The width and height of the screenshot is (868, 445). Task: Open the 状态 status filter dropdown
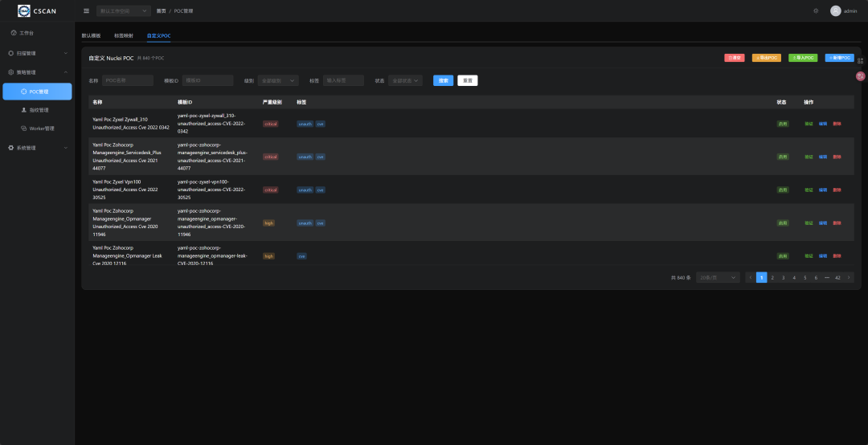[405, 80]
